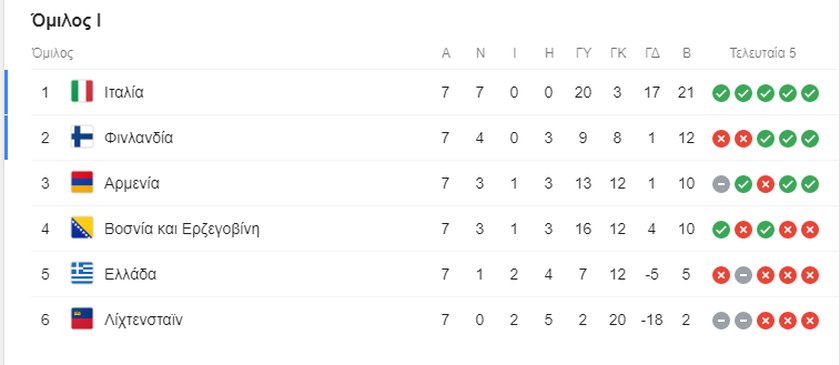
Task: Click the Greece flag icon
Action: click(x=82, y=274)
